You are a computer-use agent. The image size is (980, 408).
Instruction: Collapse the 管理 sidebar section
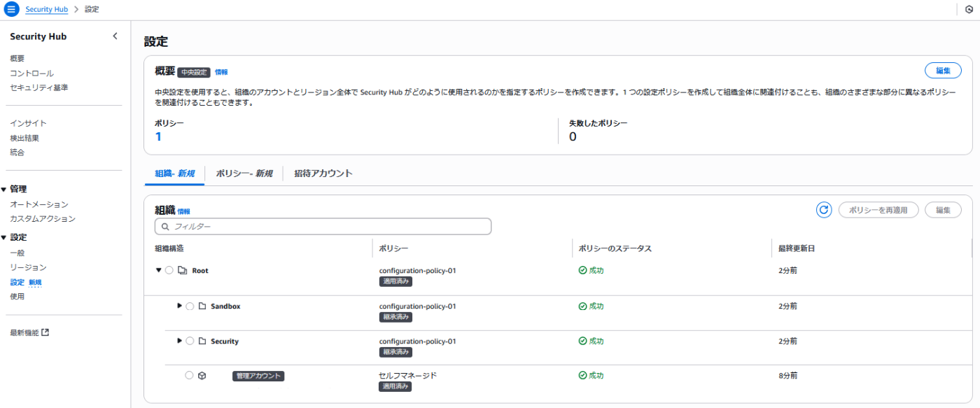(3, 189)
